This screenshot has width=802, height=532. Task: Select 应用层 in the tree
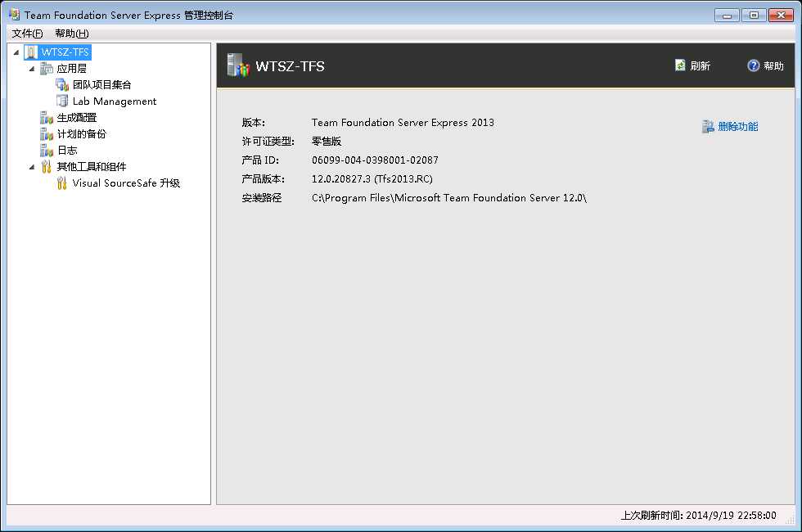coord(72,69)
